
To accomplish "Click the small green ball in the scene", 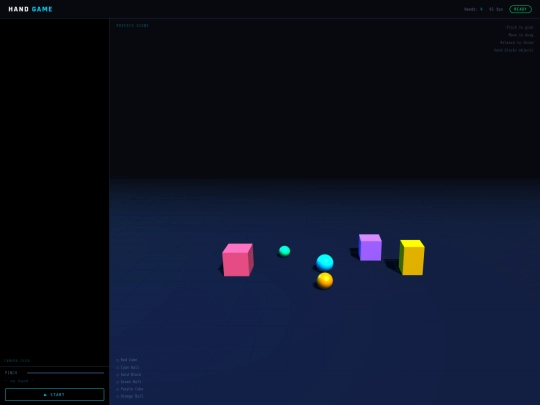I will click(284, 251).
